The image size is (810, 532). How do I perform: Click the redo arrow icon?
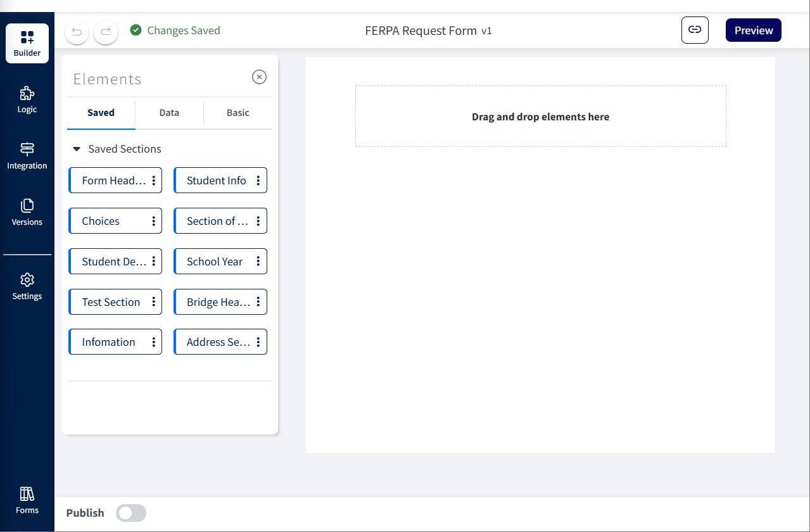pos(105,32)
